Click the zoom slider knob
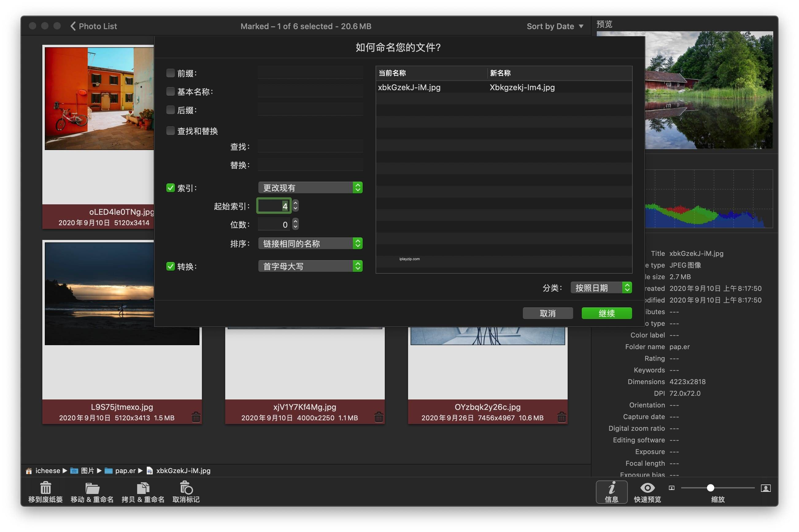Image resolution: width=799 pixels, height=532 pixels. pyautogui.click(x=710, y=488)
